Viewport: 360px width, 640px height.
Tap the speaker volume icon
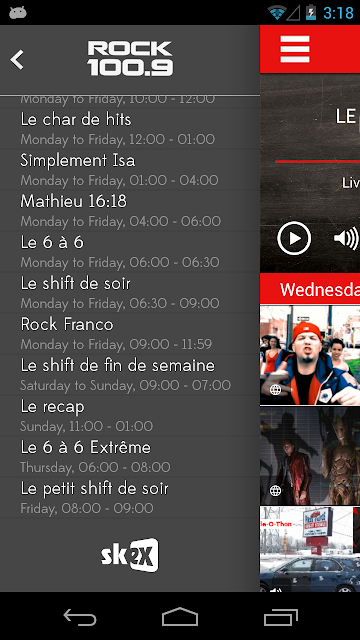[346, 238]
